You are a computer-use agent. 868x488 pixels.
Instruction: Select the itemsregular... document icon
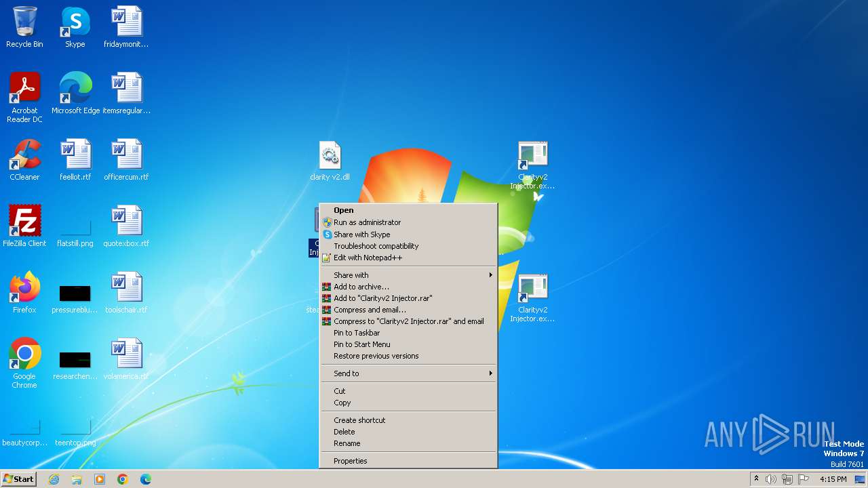click(x=126, y=94)
